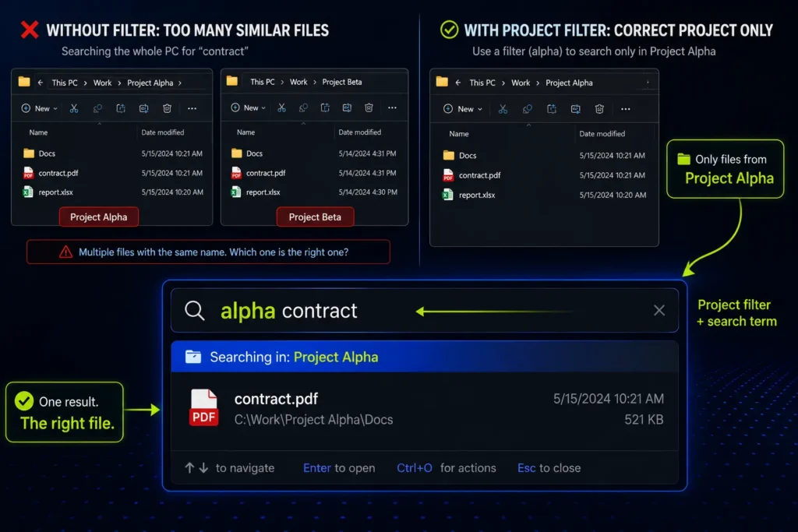This screenshot has height=532, width=798.
Task: Click Project Beta breadcrumb in address bar
Action: (x=342, y=82)
